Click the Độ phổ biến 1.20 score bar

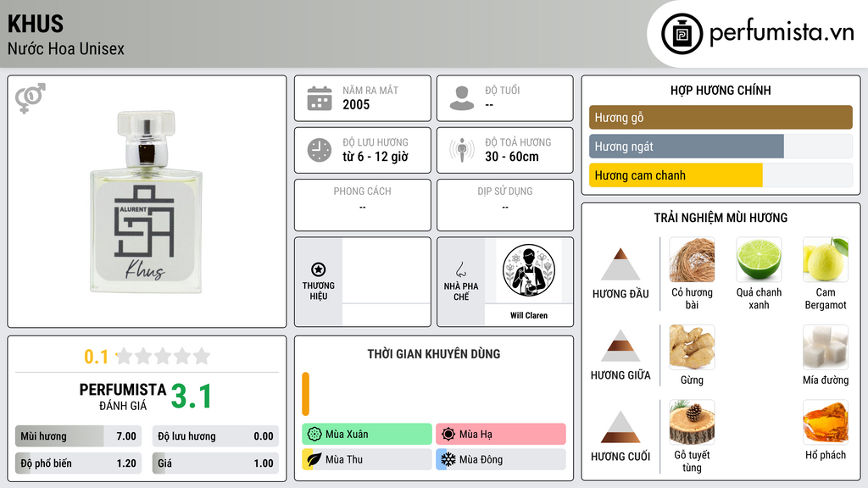pos(78,463)
